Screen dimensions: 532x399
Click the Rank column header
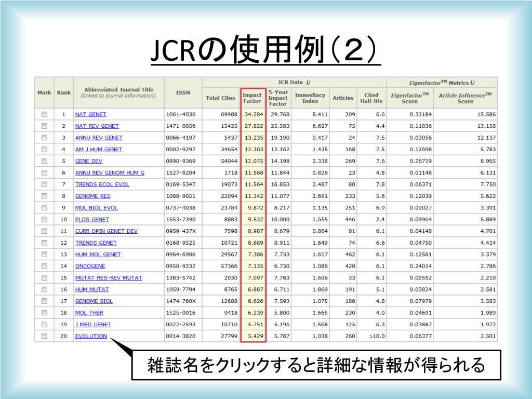(64, 92)
